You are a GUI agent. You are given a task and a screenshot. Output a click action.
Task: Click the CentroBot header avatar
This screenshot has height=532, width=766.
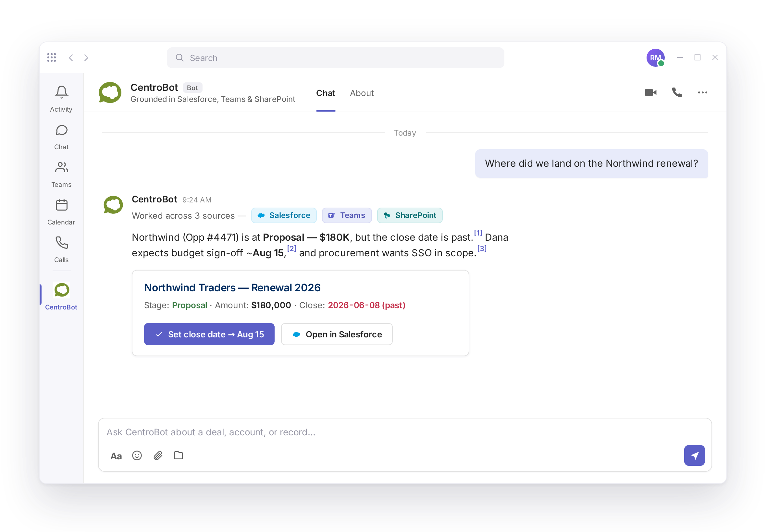[x=110, y=93]
